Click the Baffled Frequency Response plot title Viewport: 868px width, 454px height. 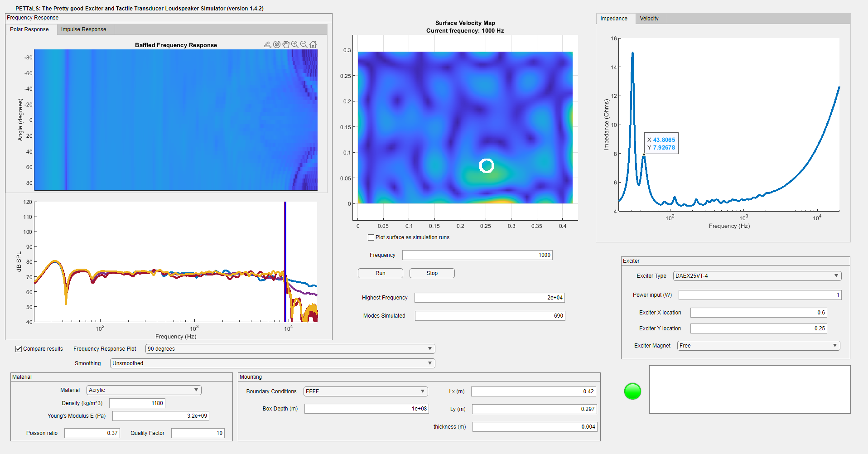176,45
